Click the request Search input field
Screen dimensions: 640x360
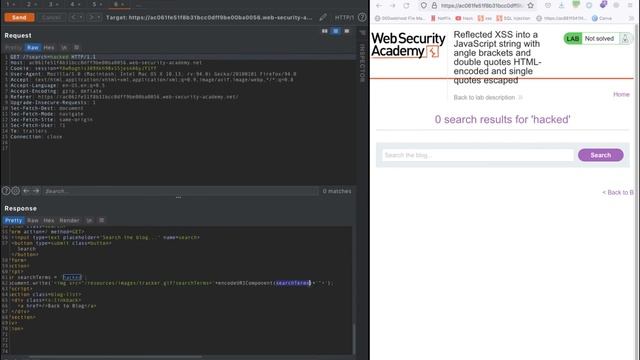(x=180, y=191)
